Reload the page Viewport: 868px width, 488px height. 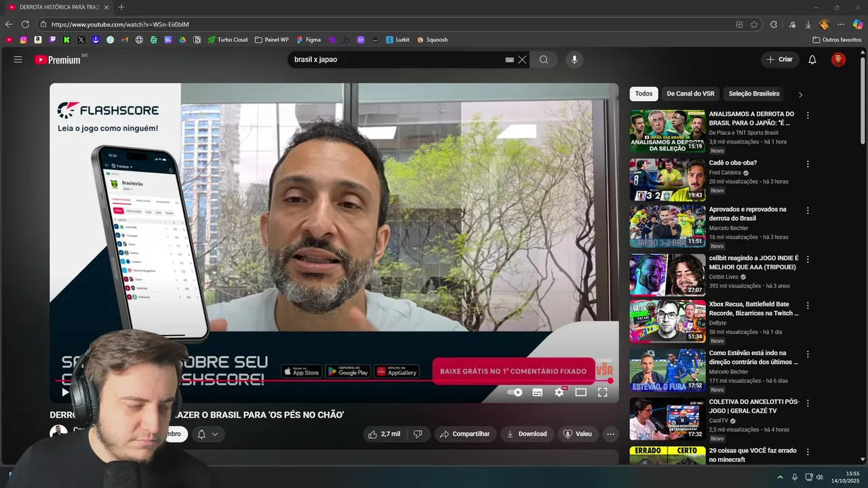click(25, 24)
